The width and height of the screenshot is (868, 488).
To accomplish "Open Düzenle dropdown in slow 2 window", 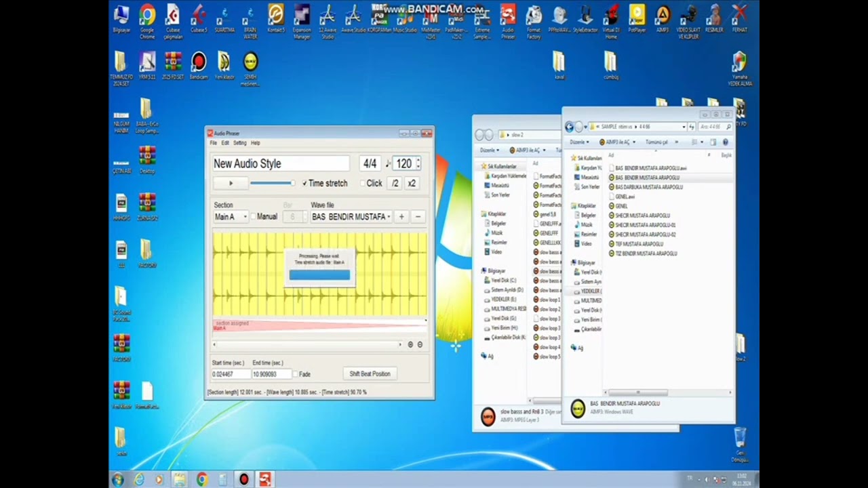I will tap(489, 150).
